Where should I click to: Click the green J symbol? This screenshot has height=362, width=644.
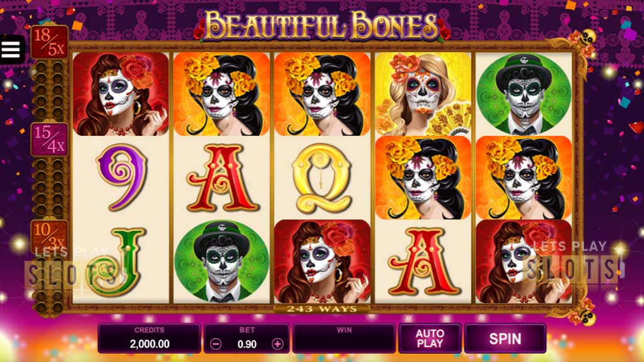(x=116, y=262)
